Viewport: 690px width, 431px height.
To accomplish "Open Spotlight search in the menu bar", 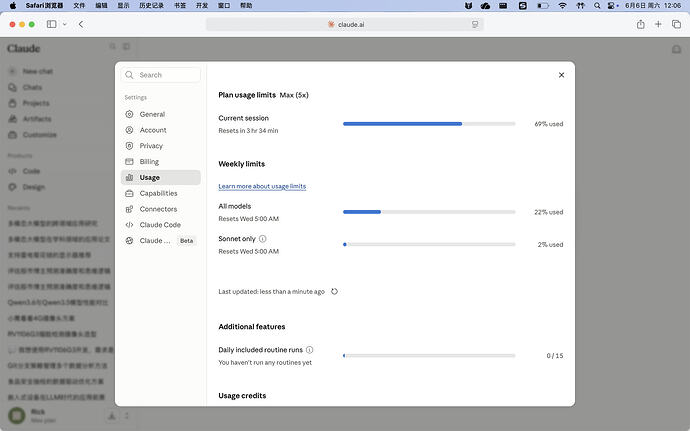I will click(597, 5).
